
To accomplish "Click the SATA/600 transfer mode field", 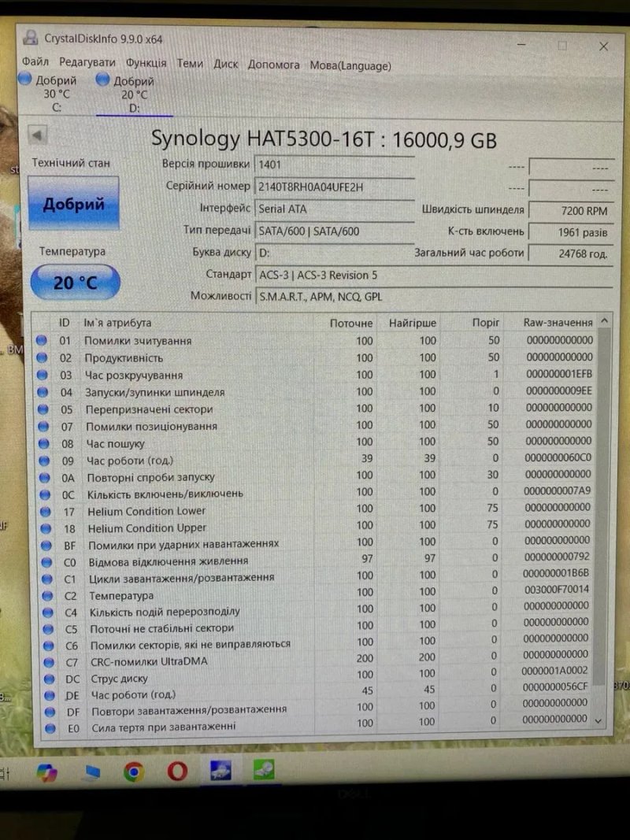I will click(335, 231).
